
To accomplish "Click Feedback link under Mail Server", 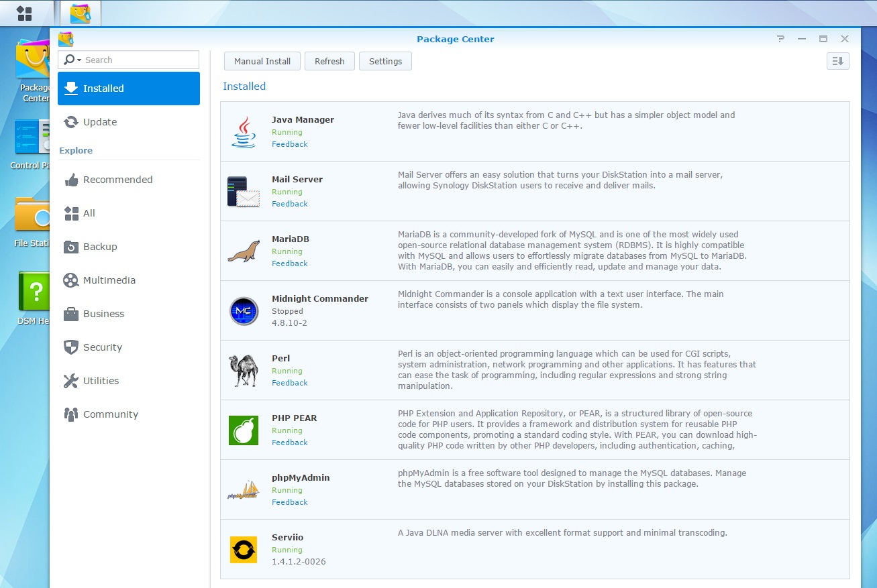I will pos(290,204).
